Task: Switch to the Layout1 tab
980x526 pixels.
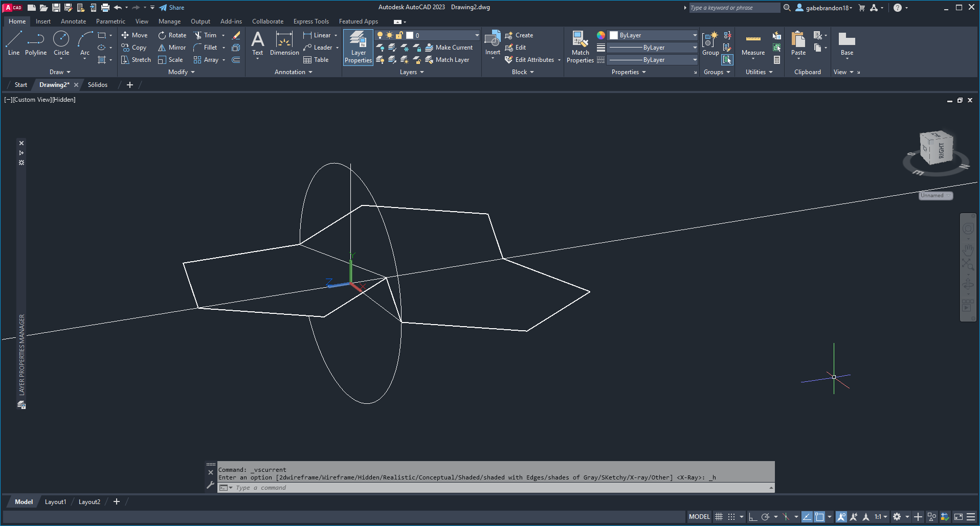Action: [x=55, y=502]
